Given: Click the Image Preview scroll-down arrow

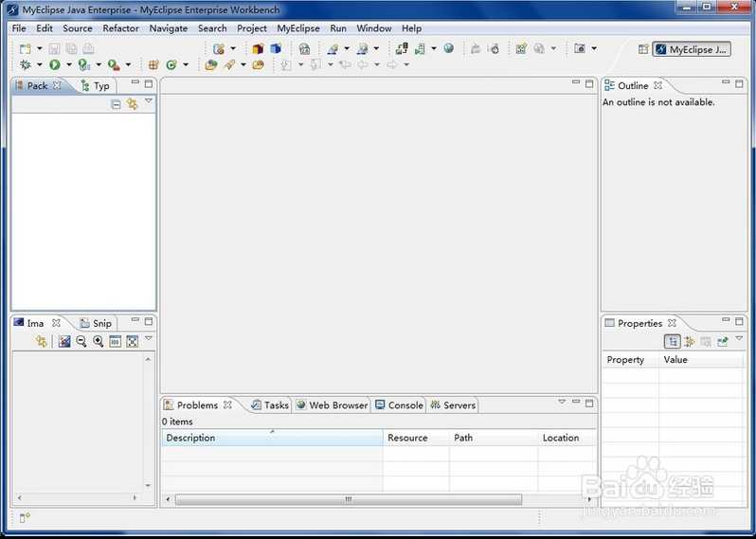Looking at the screenshot, I should [x=148, y=486].
